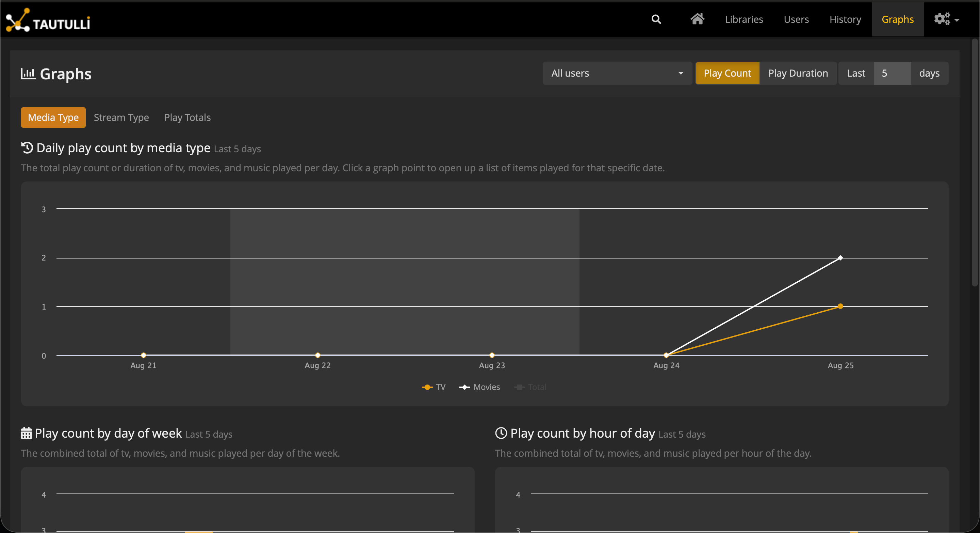Click the TV point on Aug 25

(840, 306)
